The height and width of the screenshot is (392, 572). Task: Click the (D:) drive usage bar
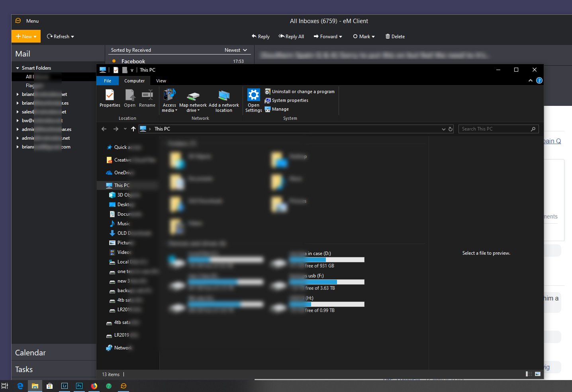[327, 260]
